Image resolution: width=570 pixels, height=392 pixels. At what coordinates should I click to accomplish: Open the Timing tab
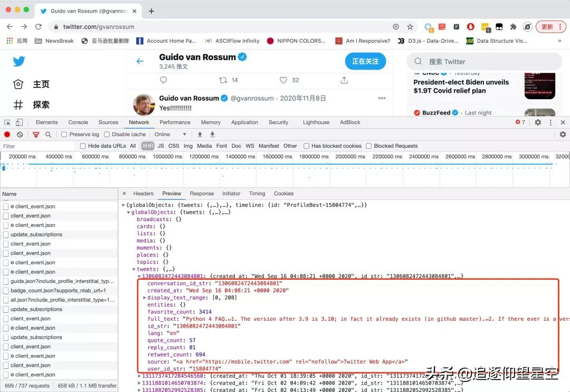coord(257,194)
